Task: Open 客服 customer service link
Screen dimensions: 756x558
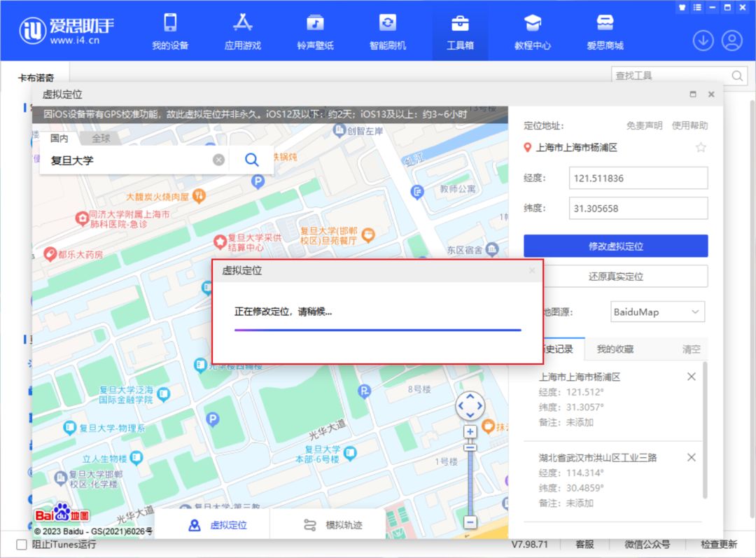Action: (x=584, y=545)
